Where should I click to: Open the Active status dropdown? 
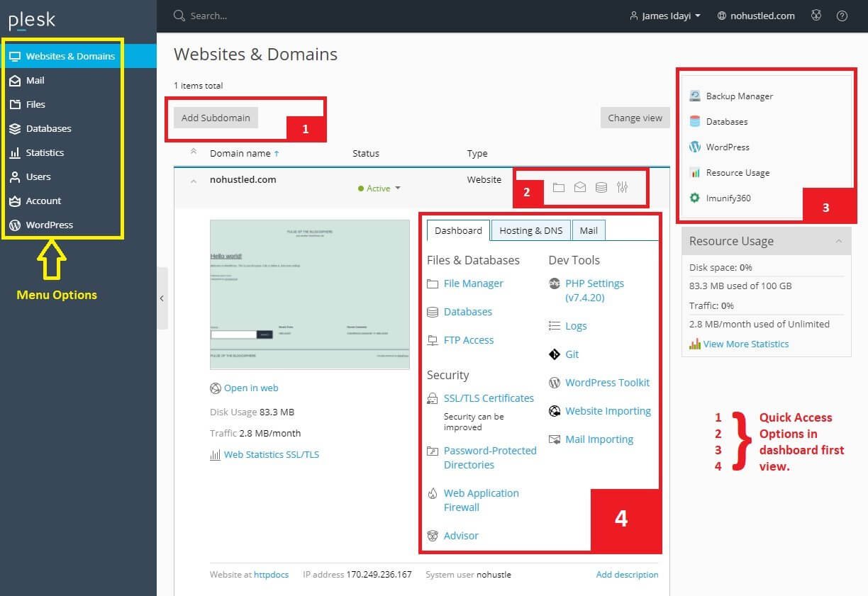[379, 189]
